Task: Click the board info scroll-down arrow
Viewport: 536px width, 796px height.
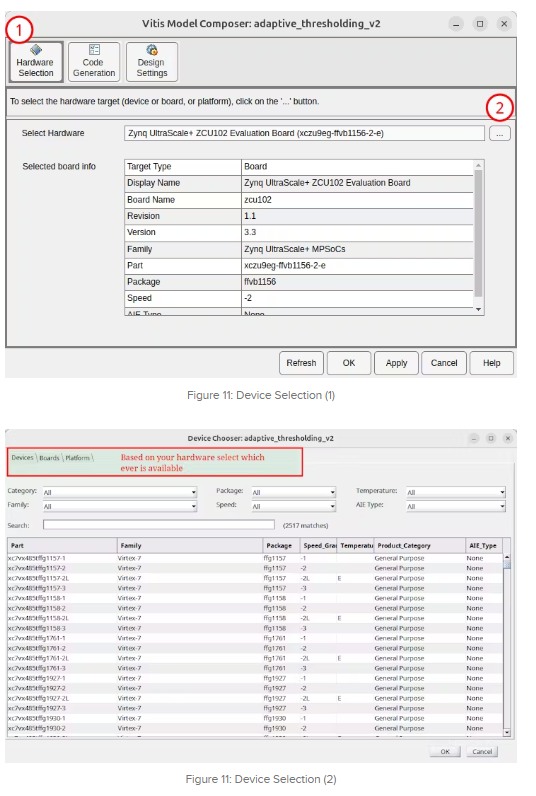Action: 478,310
